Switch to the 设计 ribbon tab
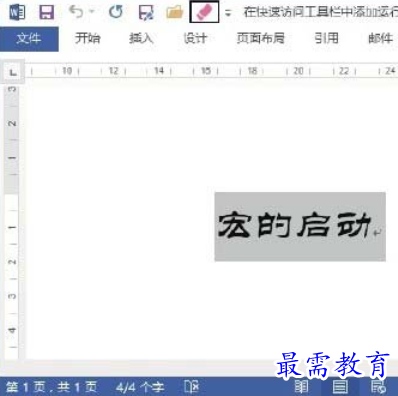 pos(195,38)
